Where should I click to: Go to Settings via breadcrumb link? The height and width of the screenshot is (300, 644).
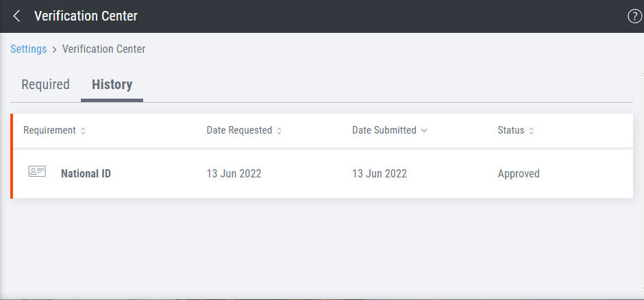coord(28,49)
